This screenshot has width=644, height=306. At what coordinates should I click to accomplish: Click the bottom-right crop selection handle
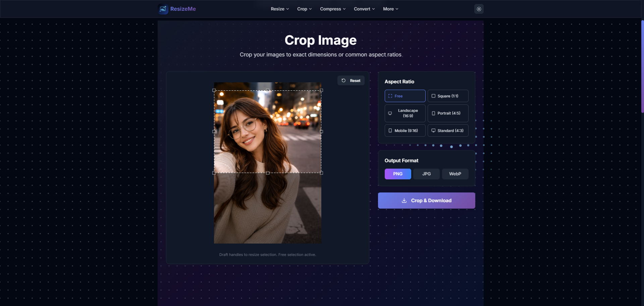coord(321,173)
